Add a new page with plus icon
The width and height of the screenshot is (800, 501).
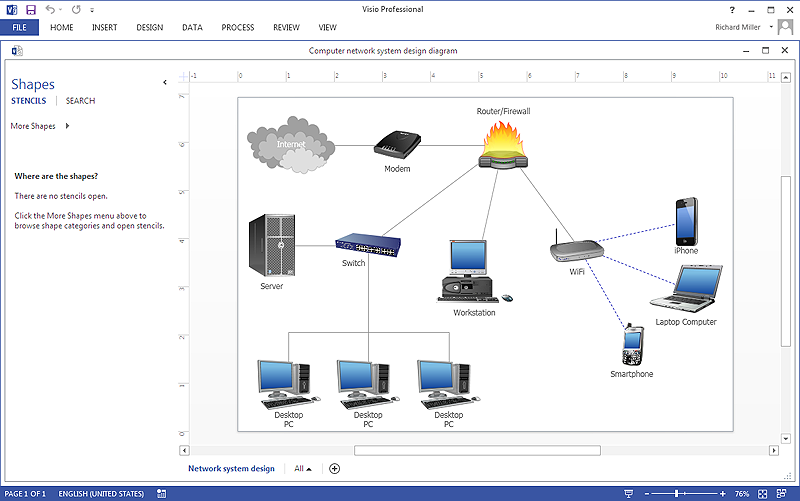point(335,468)
